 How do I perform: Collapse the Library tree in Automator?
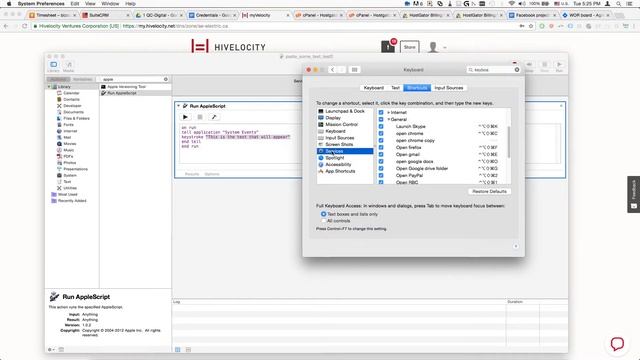(x=49, y=87)
